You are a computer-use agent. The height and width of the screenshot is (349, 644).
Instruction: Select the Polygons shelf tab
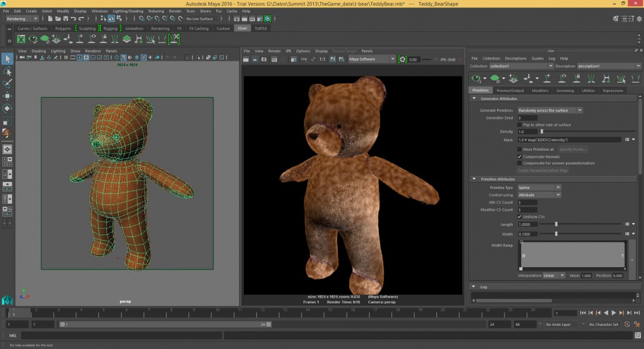point(63,28)
